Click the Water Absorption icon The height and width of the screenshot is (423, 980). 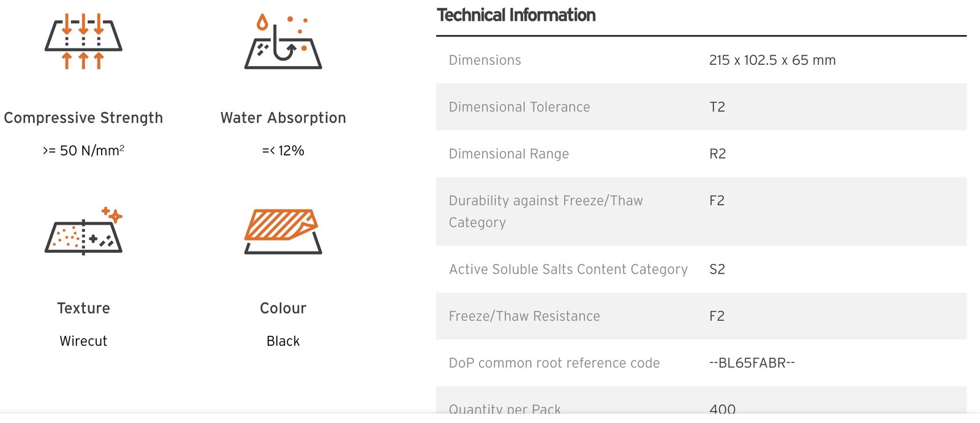283,42
